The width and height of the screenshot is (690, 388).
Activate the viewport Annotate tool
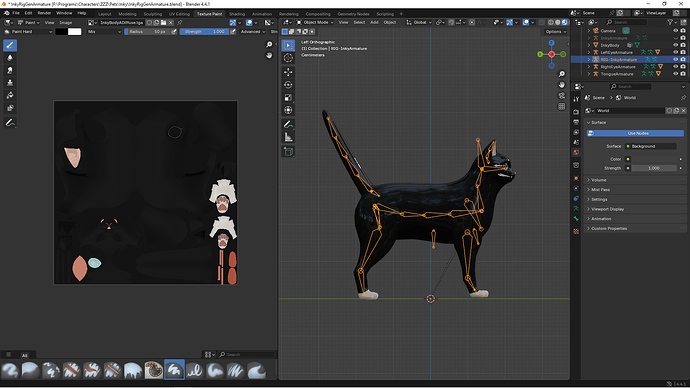[288, 124]
